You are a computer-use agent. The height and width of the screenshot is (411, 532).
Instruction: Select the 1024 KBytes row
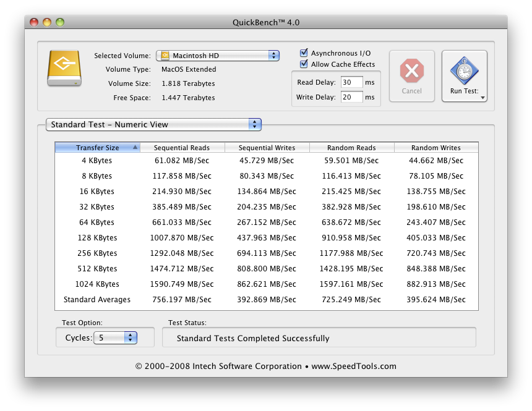pyautogui.click(x=267, y=284)
